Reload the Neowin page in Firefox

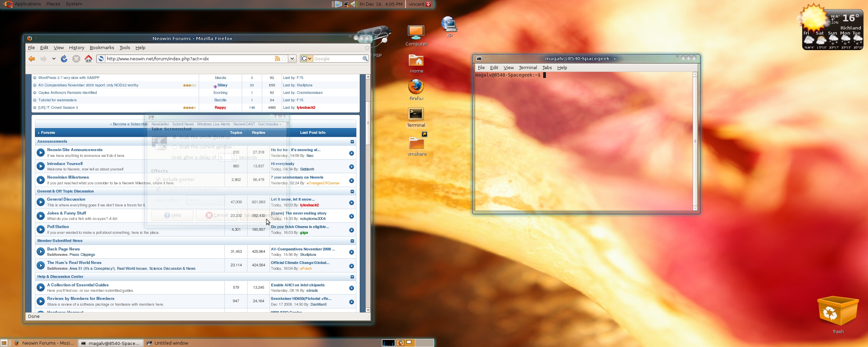[64, 59]
